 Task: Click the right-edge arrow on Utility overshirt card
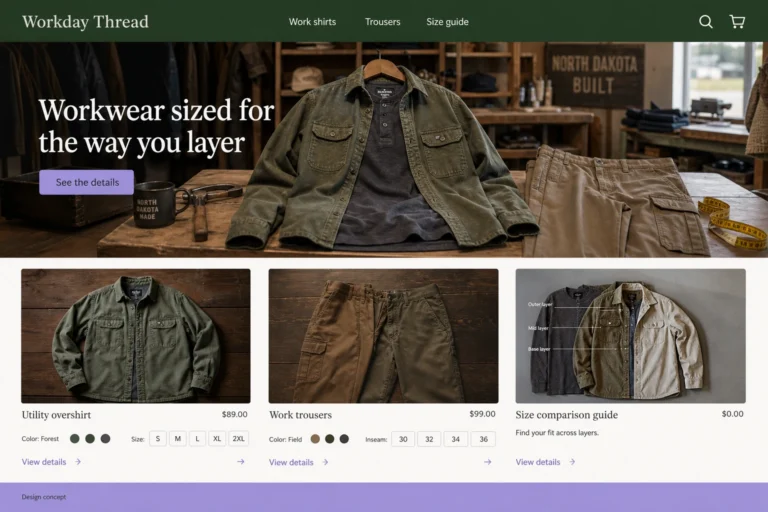[240, 462]
